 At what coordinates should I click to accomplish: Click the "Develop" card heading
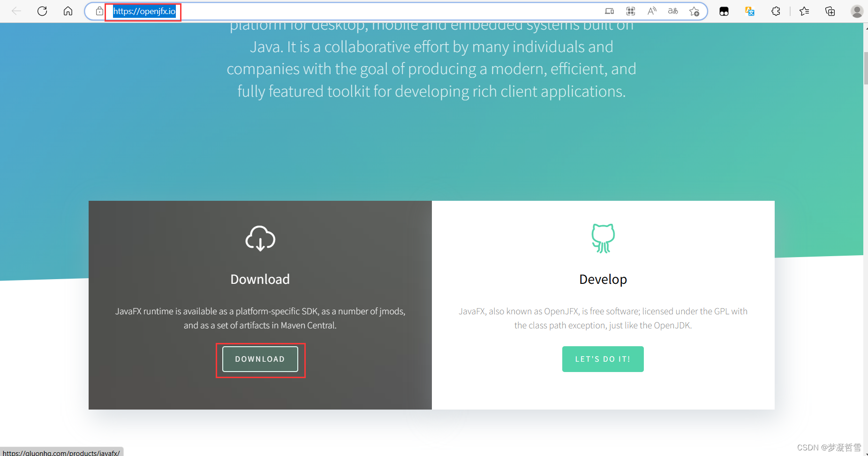click(603, 280)
